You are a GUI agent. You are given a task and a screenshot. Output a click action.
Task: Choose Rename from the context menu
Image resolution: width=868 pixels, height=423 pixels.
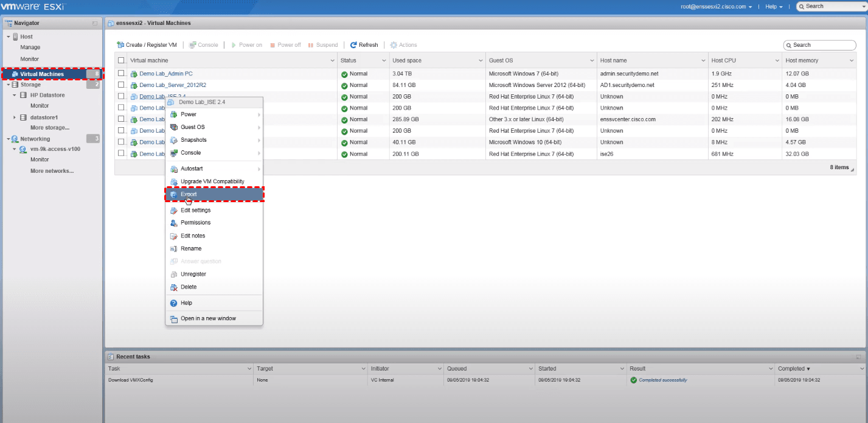pyautogui.click(x=191, y=249)
